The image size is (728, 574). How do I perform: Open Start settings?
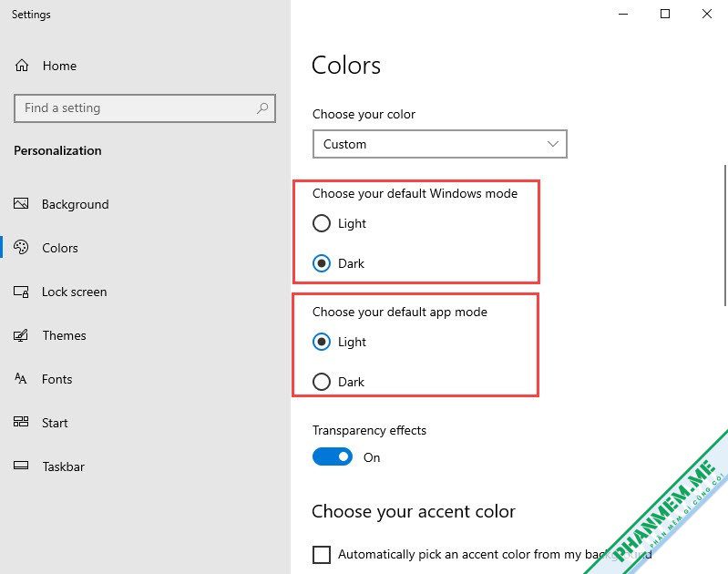[x=55, y=423]
